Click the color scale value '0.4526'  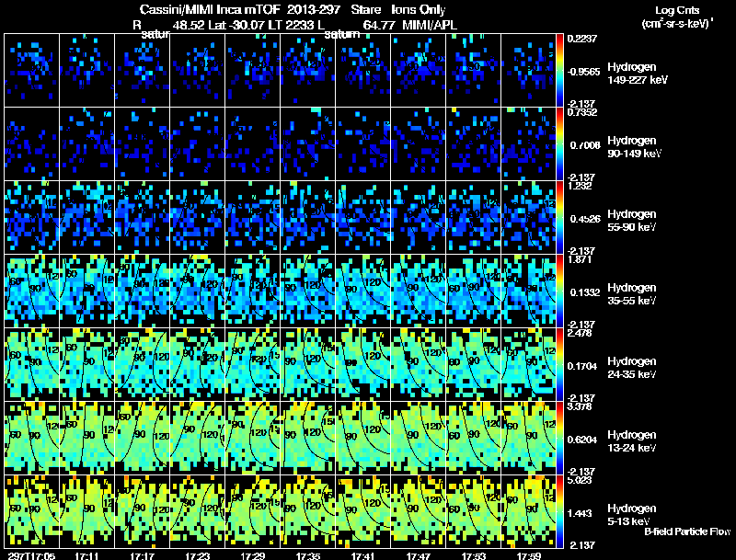[585, 219]
